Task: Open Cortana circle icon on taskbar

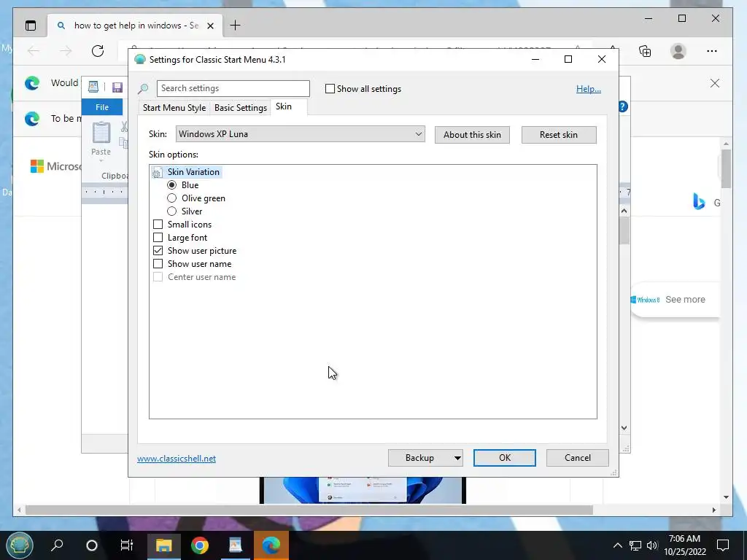Action: [x=92, y=545]
